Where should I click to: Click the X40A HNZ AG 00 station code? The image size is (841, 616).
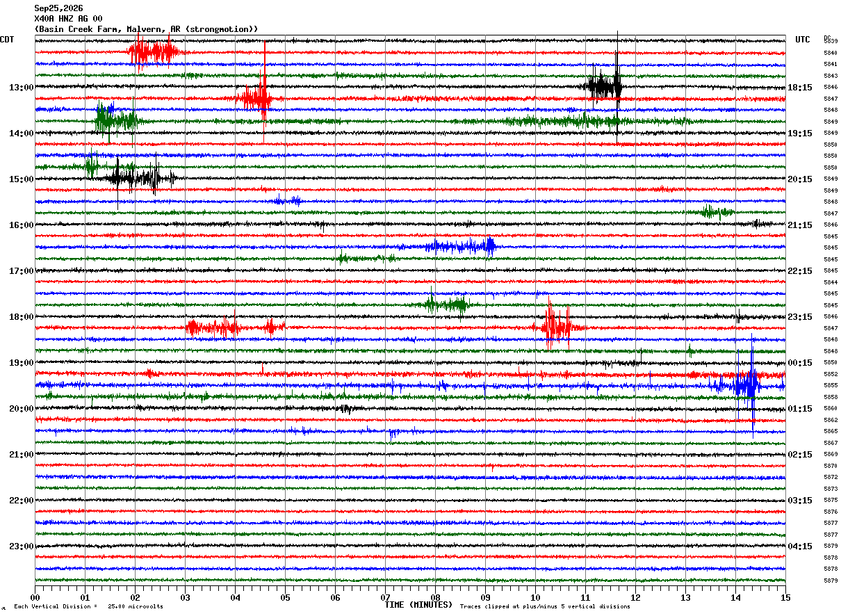click(68, 19)
